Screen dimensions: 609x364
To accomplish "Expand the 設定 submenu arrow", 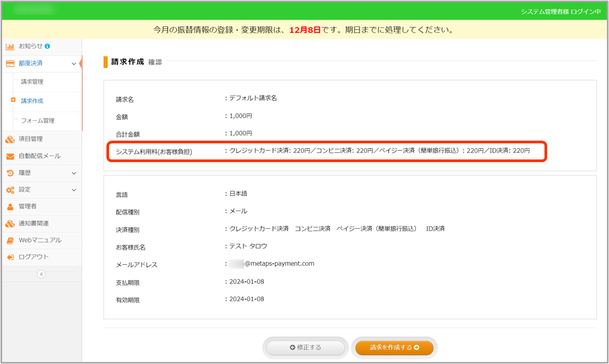I will pos(74,190).
